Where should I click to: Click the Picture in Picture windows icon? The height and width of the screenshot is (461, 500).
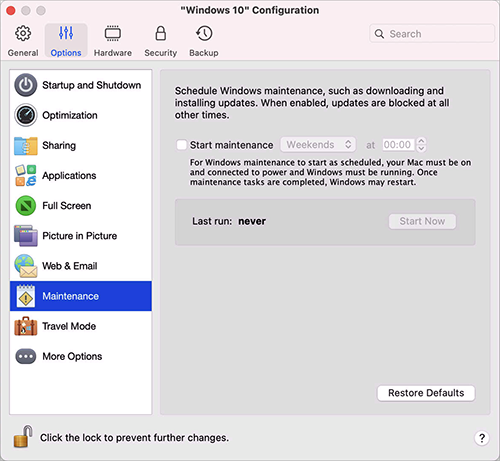pos(26,236)
